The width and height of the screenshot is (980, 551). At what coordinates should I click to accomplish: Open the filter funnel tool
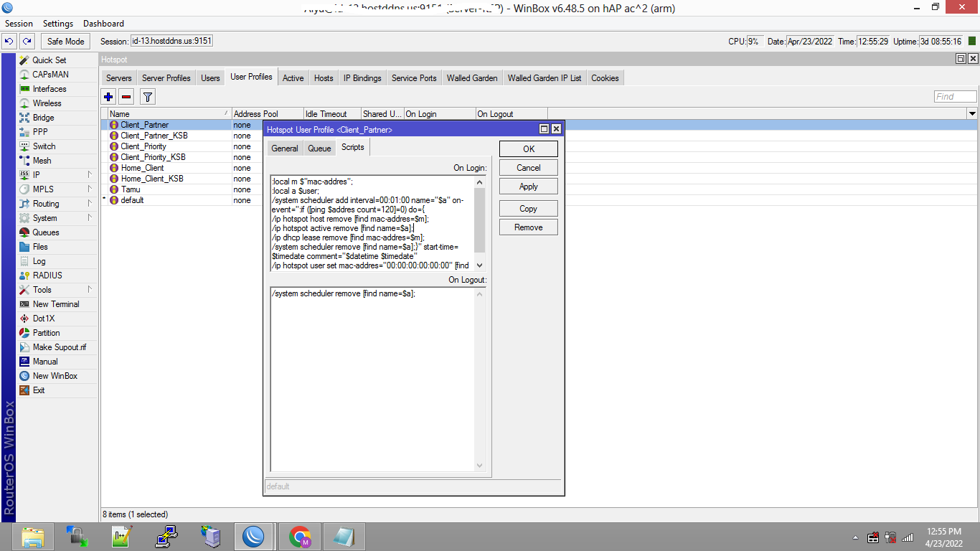click(x=147, y=96)
